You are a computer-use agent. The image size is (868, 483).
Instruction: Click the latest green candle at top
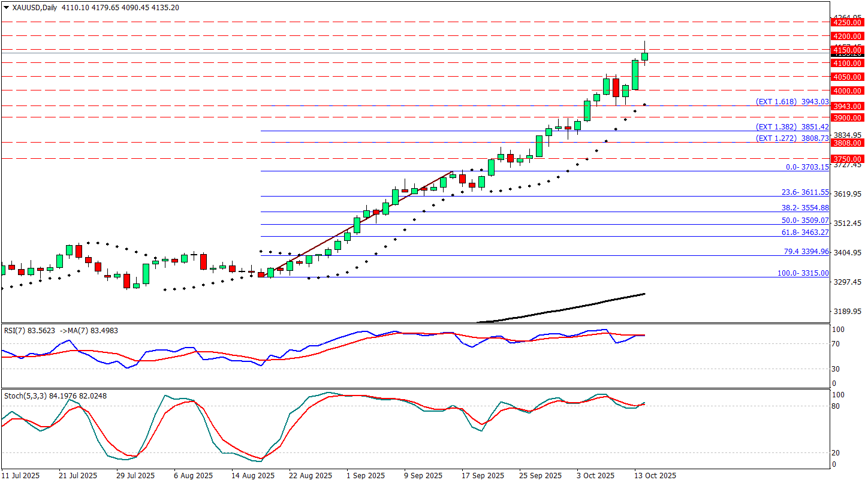(x=644, y=57)
